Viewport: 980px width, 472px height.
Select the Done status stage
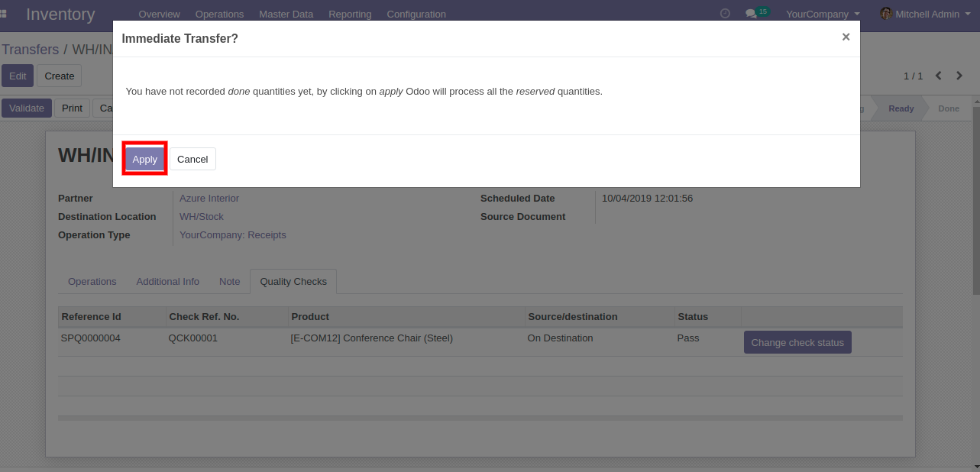point(948,108)
